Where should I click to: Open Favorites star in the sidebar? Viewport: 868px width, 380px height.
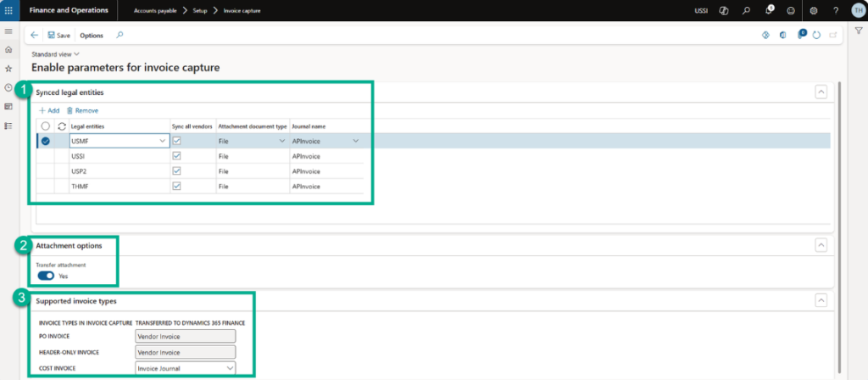click(x=8, y=69)
